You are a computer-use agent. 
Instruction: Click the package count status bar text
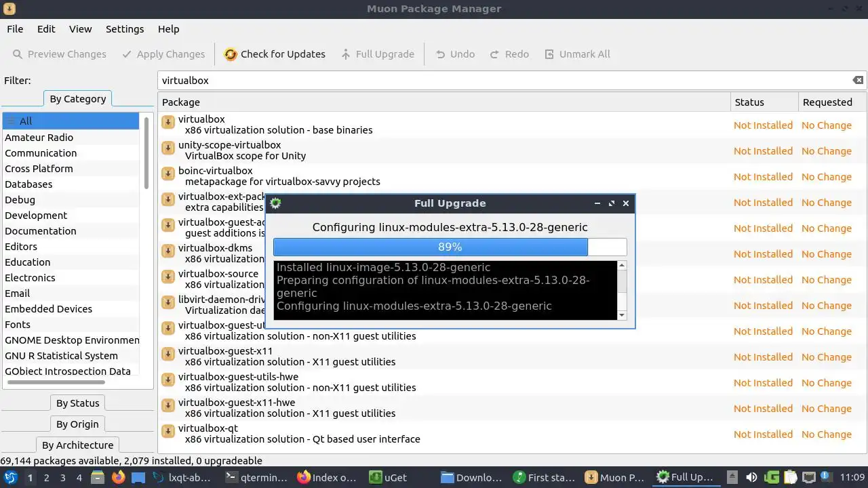[131, 461]
